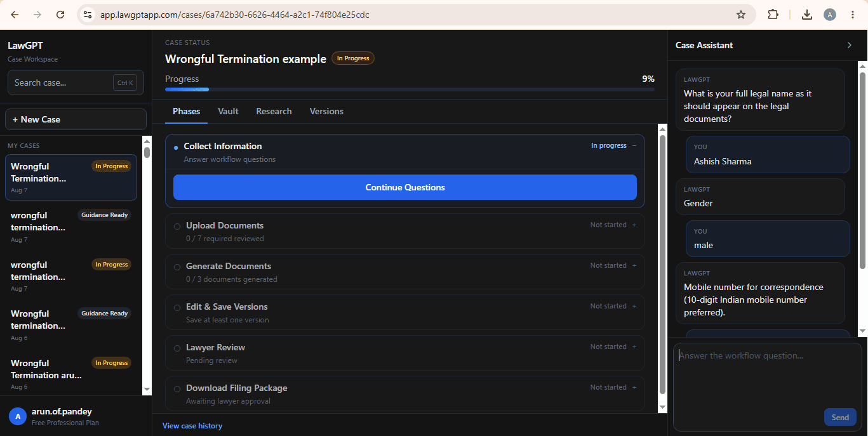Switch to the Vault tab

point(228,111)
